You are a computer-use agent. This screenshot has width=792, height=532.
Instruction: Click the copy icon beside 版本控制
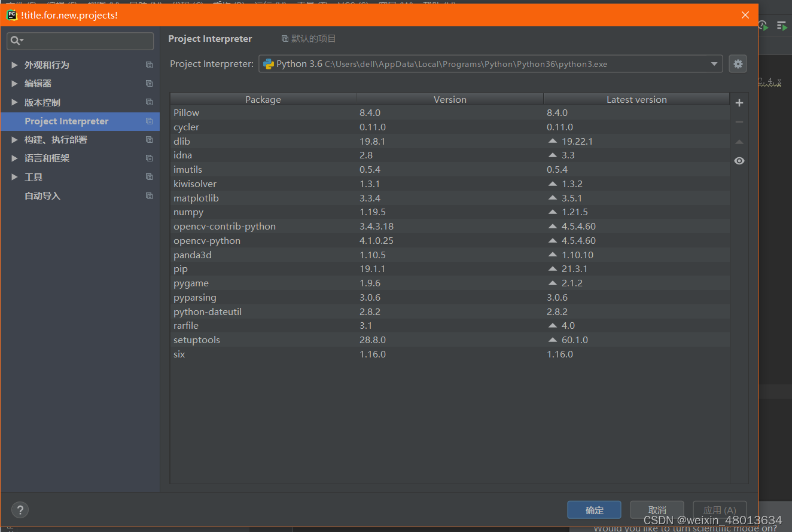[149, 102]
